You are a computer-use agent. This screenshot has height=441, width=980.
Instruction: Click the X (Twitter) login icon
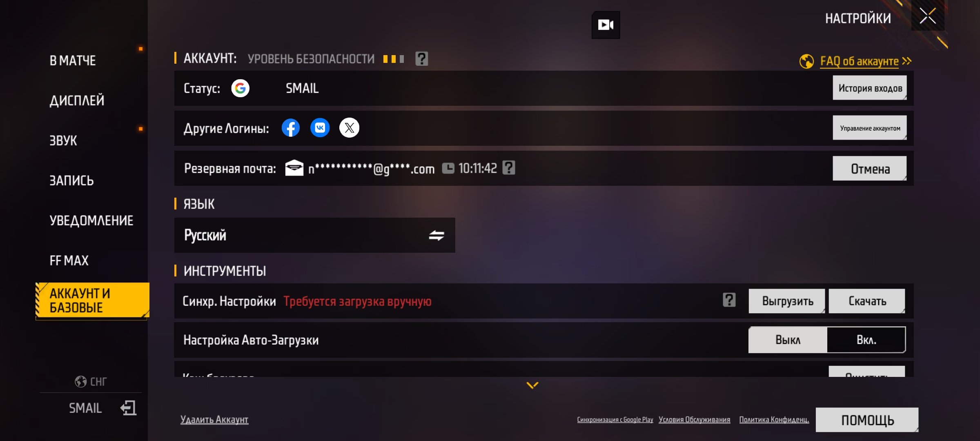click(x=349, y=128)
